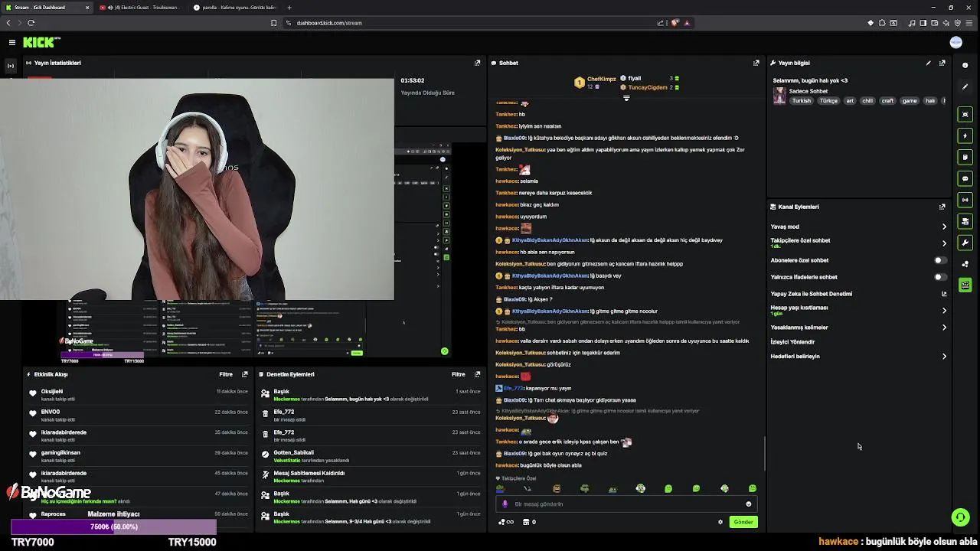Reload the page in browser
The height and width of the screenshot is (551, 980).
point(31,23)
